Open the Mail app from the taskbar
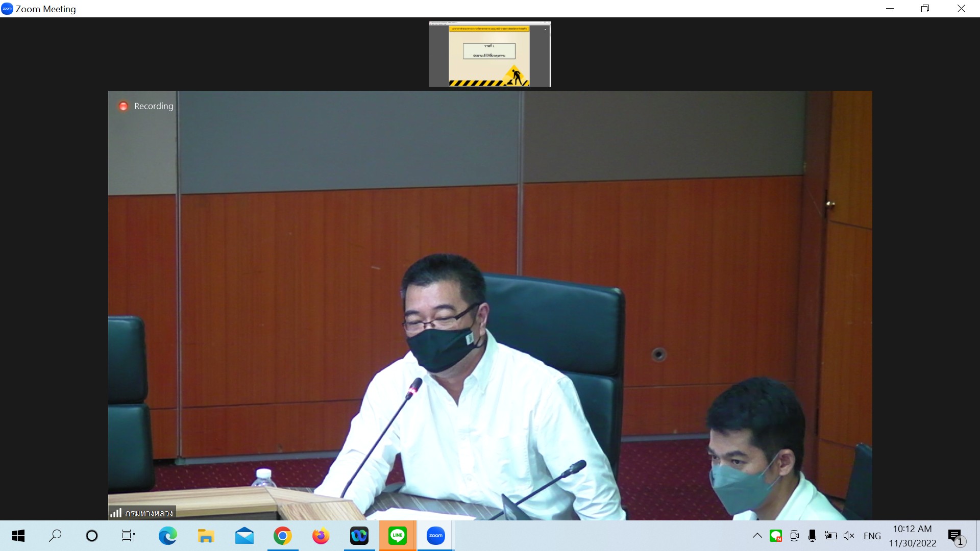The width and height of the screenshot is (980, 551). (x=244, y=536)
